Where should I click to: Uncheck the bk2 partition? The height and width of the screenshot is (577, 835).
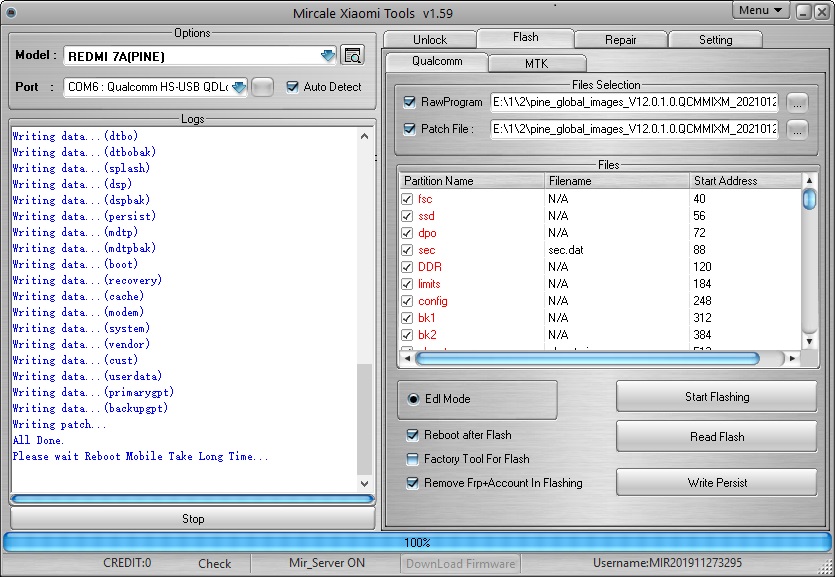[407, 335]
